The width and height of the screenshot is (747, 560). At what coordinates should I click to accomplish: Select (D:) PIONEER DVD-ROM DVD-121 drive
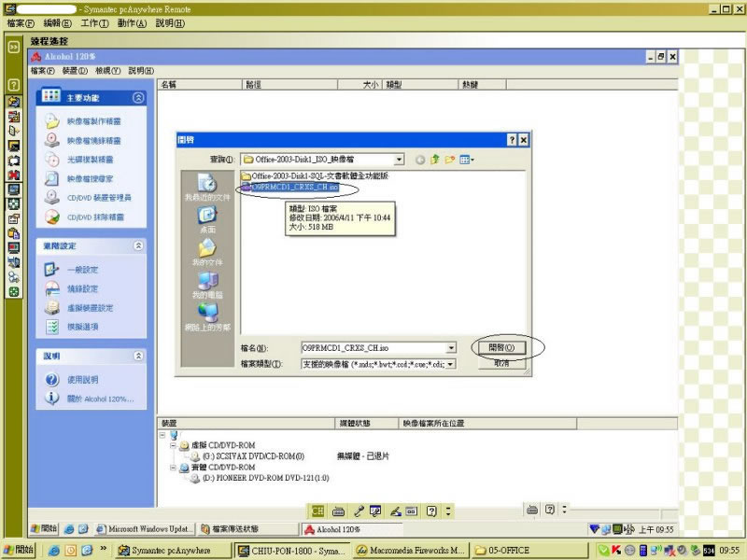[261, 478]
